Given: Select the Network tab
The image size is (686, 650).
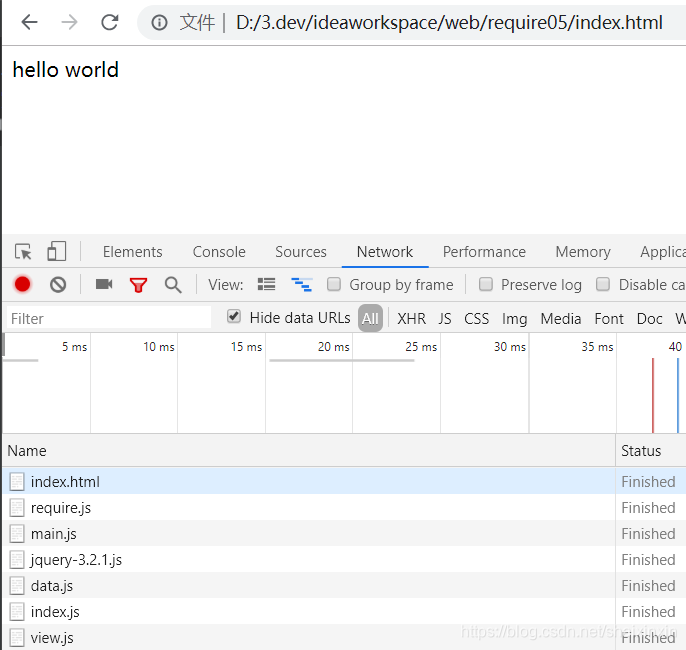Looking at the screenshot, I should coord(385,252).
